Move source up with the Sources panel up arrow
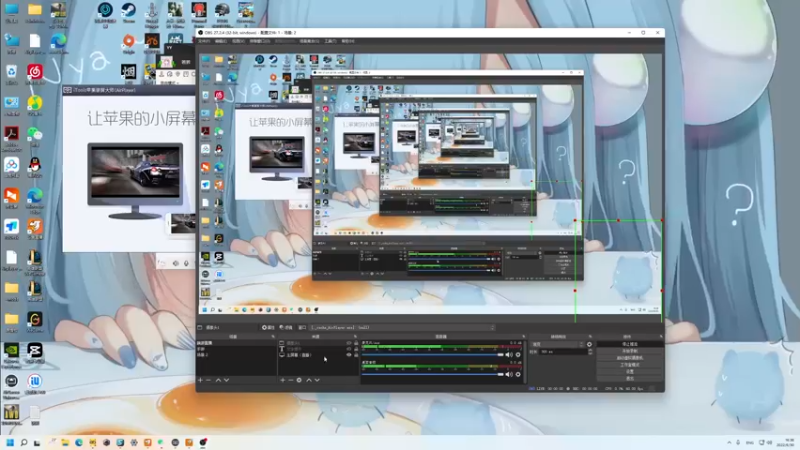The width and height of the screenshot is (800, 450). [x=309, y=380]
